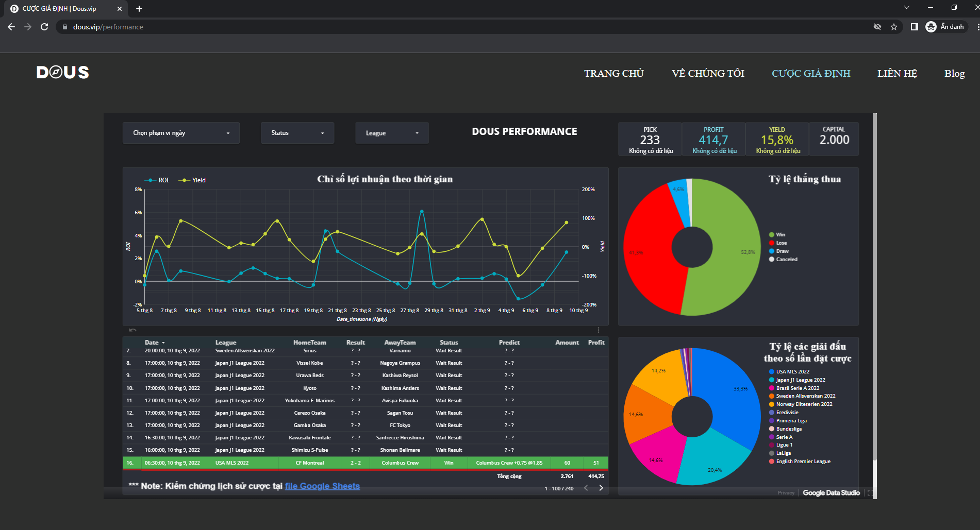Image resolution: width=980 pixels, height=530 pixels.
Task: Click the Privacy link in the footer
Action: coord(786,493)
